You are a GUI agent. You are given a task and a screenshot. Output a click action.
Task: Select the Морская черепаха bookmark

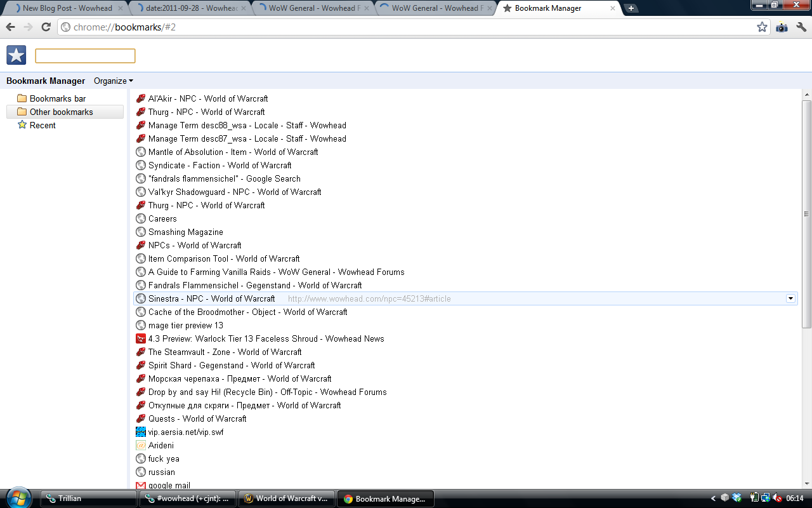coord(466,378)
